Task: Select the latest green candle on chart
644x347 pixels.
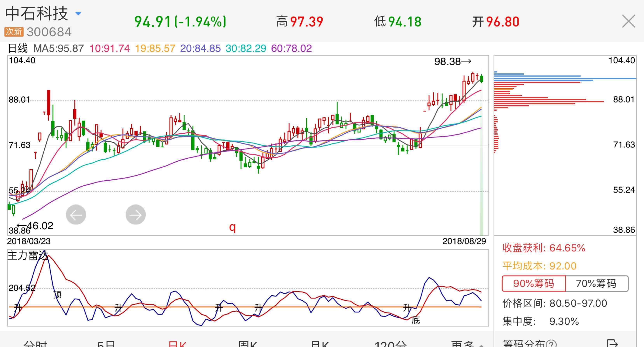Action: tap(481, 79)
